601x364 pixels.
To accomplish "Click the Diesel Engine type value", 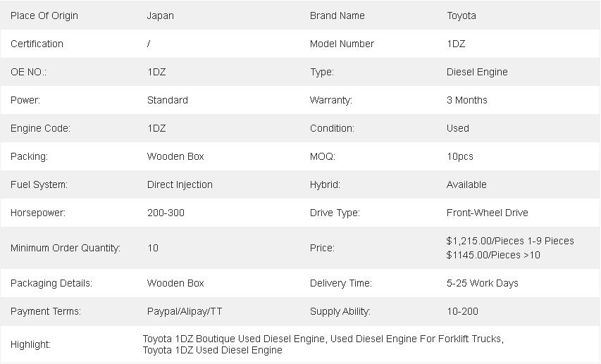I will click(477, 72).
